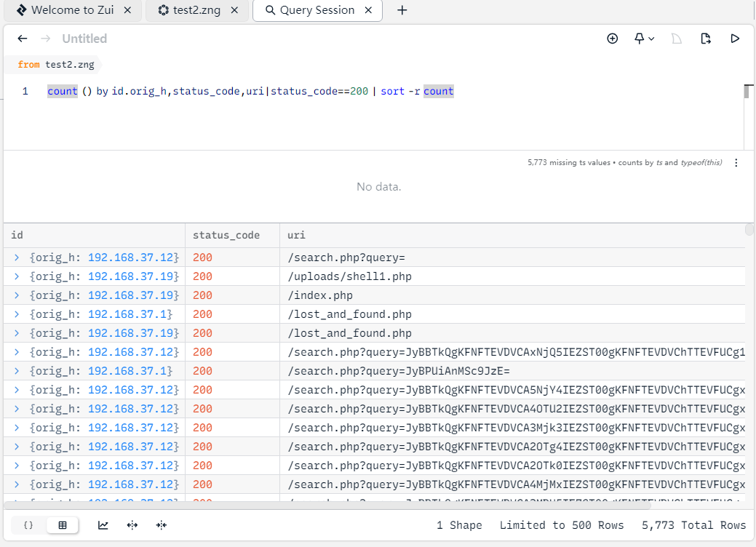
Task: Switch to the Welcome to Zui tab
Action: coord(73,10)
